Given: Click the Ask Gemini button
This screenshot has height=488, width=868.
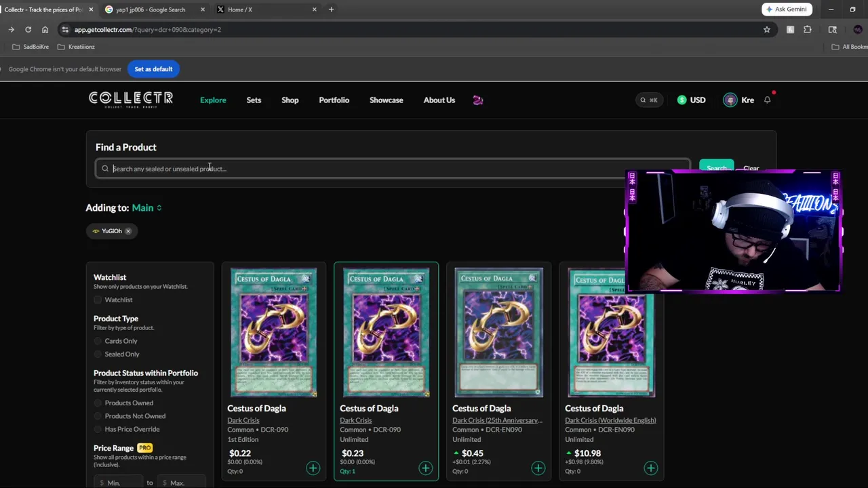Looking at the screenshot, I should point(787,9).
